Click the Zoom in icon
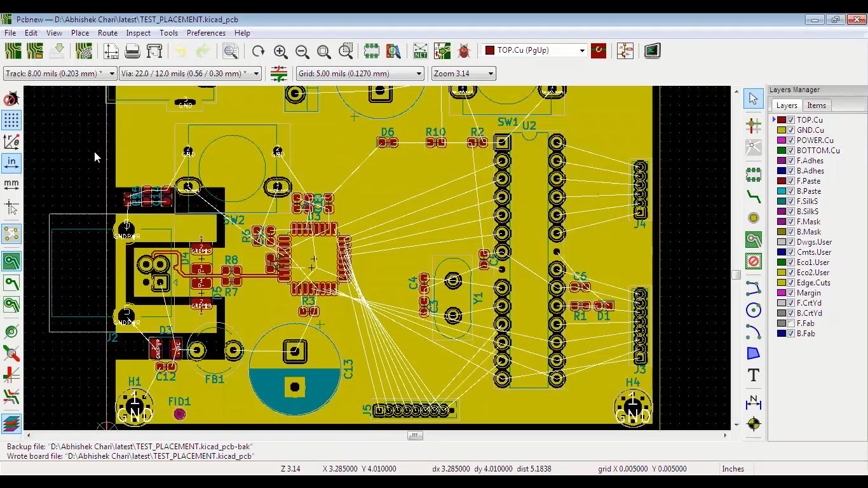This screenshot has width=868, height=488. [280, 51]
